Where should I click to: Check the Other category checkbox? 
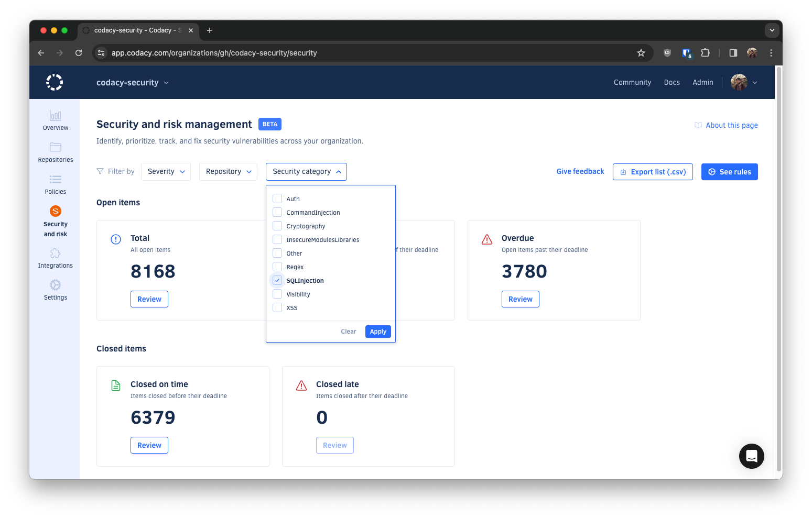(x=277, y=253)
